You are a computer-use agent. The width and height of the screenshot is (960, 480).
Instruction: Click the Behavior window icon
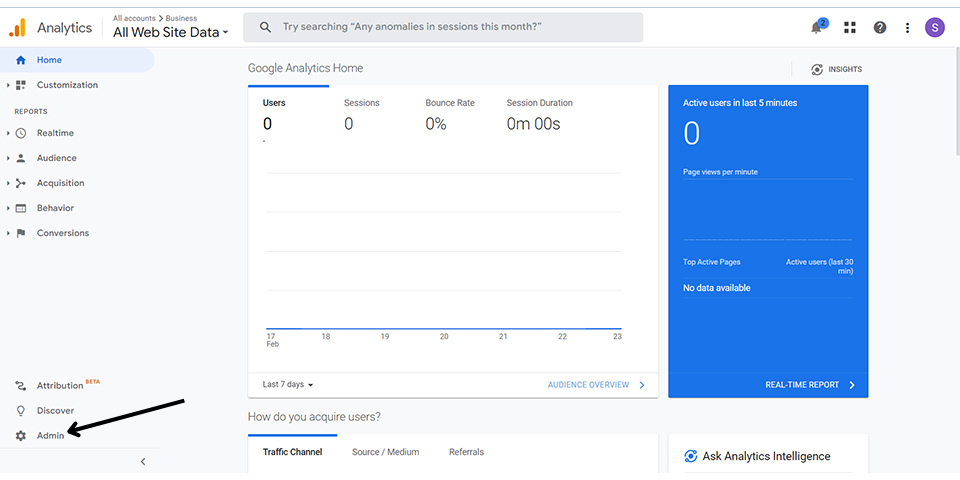(21, 208)
